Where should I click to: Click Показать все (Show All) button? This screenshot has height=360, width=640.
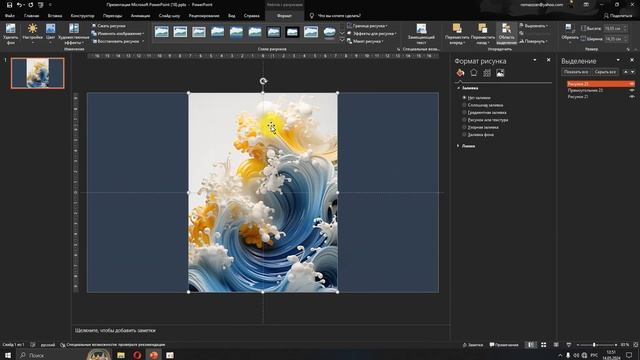[x=576, y=72]
